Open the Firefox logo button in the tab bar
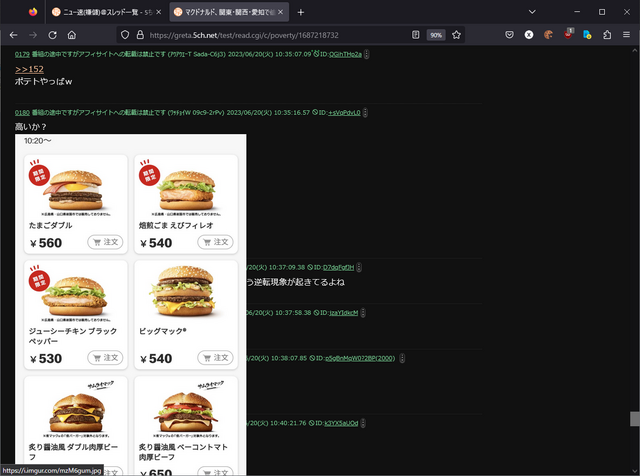Image resolution: width=640 pixels, height=476 pixels. click(x=33, y=12)
